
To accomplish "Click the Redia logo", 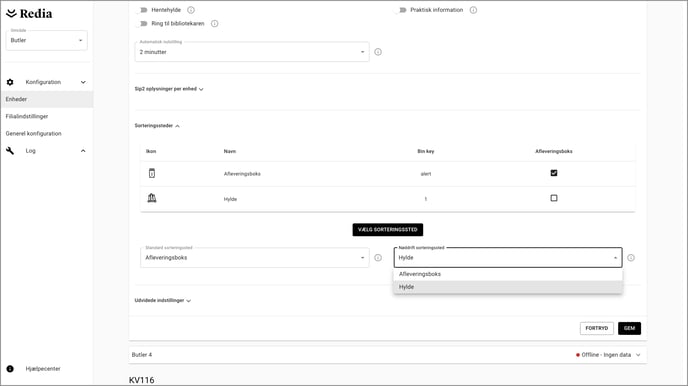I will click(29, 14).
